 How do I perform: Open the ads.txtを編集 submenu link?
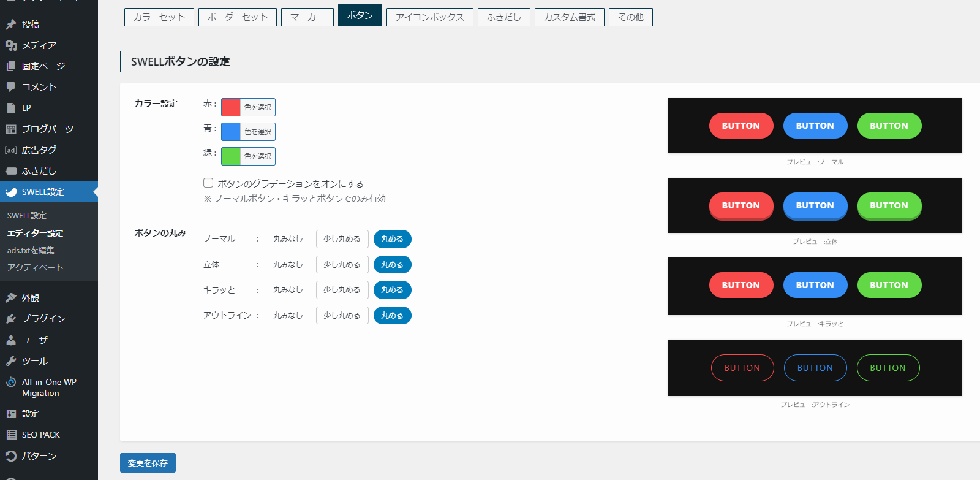[x=31, y=250]
